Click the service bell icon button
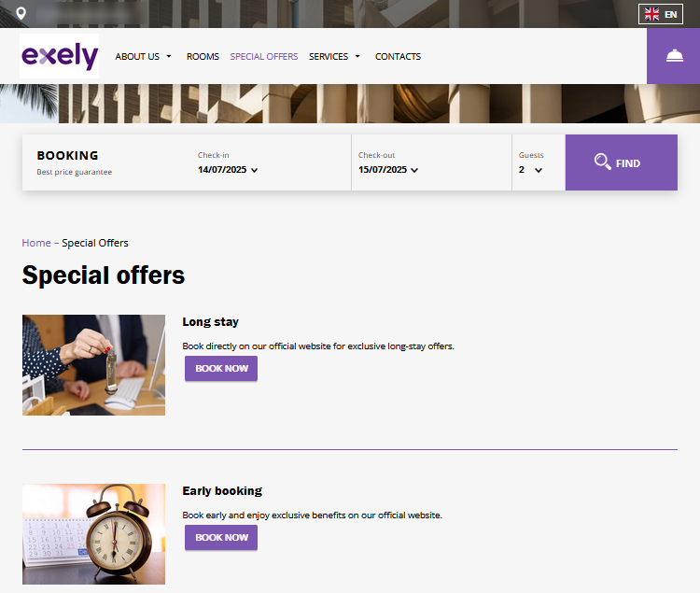Viewport: 700px width, 593px height. (674, 56)
